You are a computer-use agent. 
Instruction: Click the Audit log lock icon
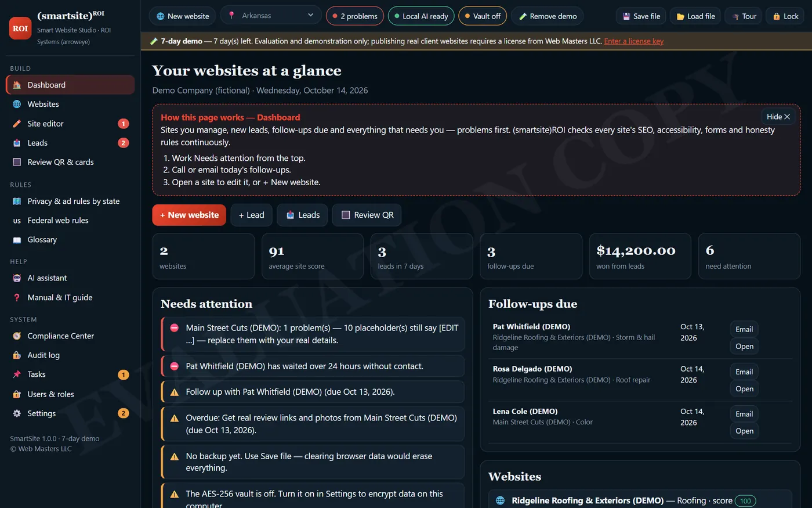(x=17, y=355)
